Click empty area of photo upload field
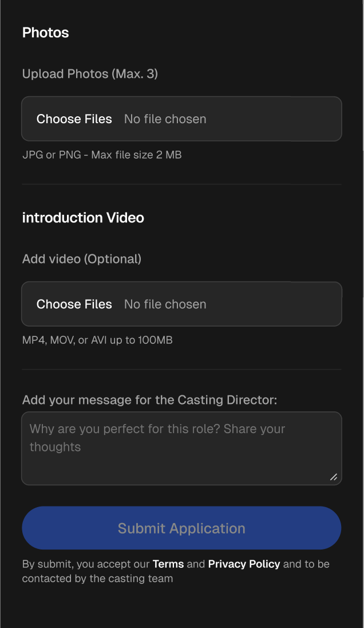 tap(276, 119)
